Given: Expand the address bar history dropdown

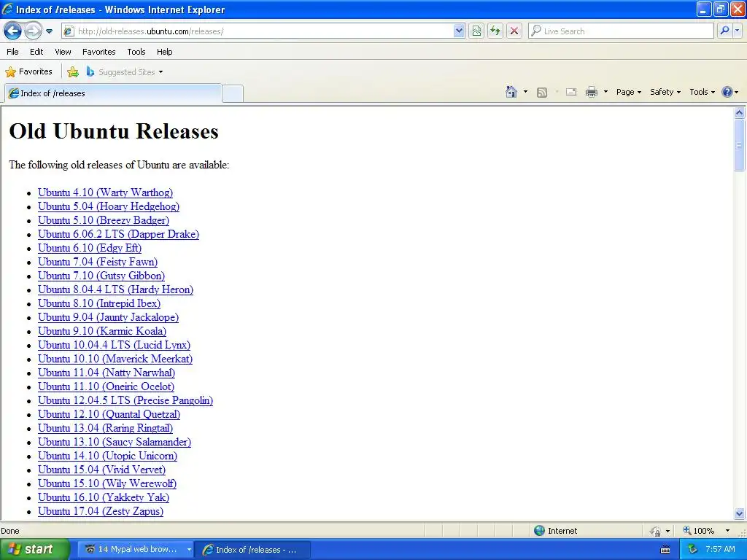Looking at the screenshot, I should [x=459, y=31].
